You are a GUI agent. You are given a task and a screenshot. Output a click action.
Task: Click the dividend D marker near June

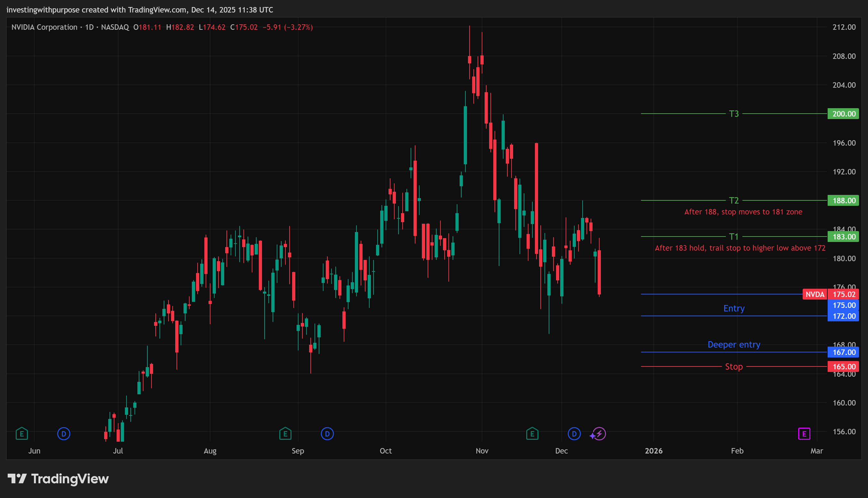64,434
